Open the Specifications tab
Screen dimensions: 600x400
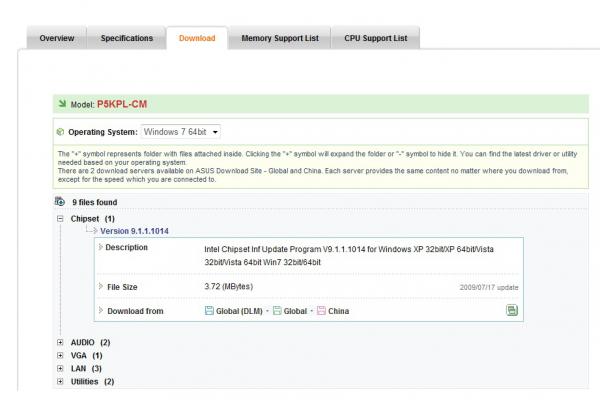coord(127,38)
